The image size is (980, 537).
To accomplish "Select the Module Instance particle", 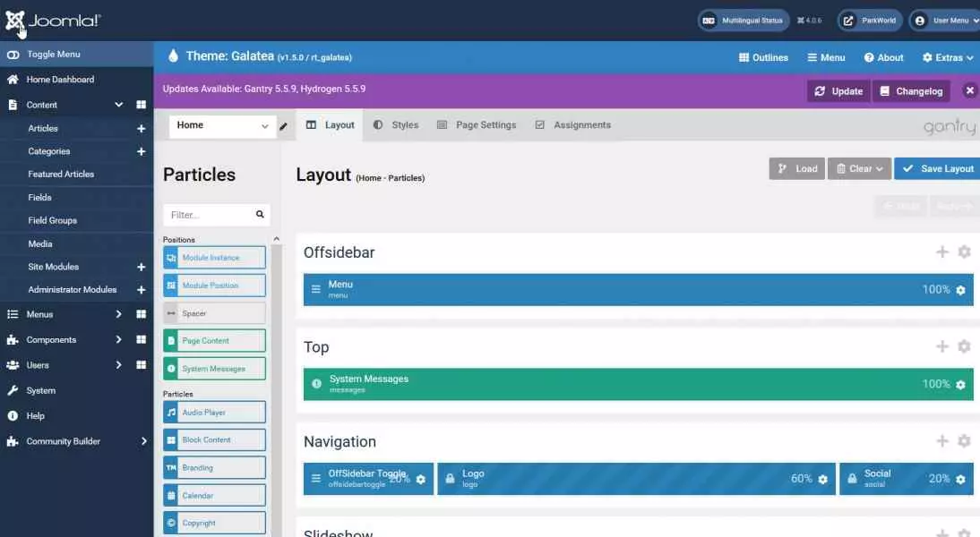I will [x=214, y=257].
